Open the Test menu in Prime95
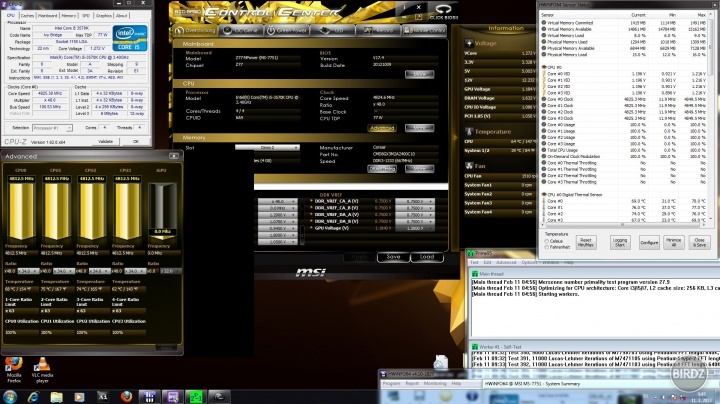 [474, 263]
